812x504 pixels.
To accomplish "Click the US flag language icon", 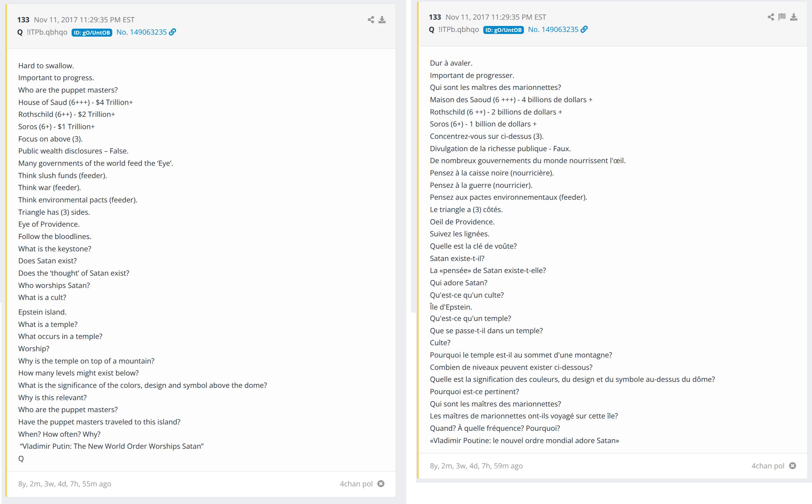I will 782,17.
